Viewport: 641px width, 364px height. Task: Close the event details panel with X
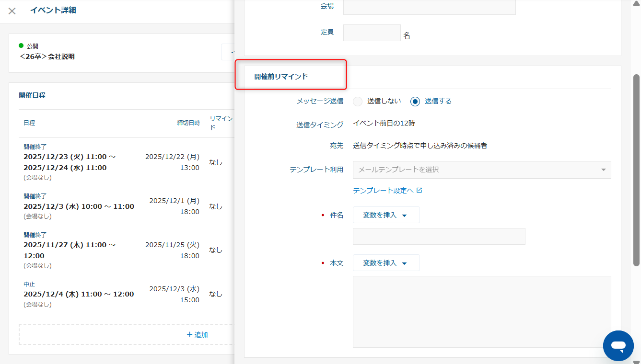(x=12, y=11)
